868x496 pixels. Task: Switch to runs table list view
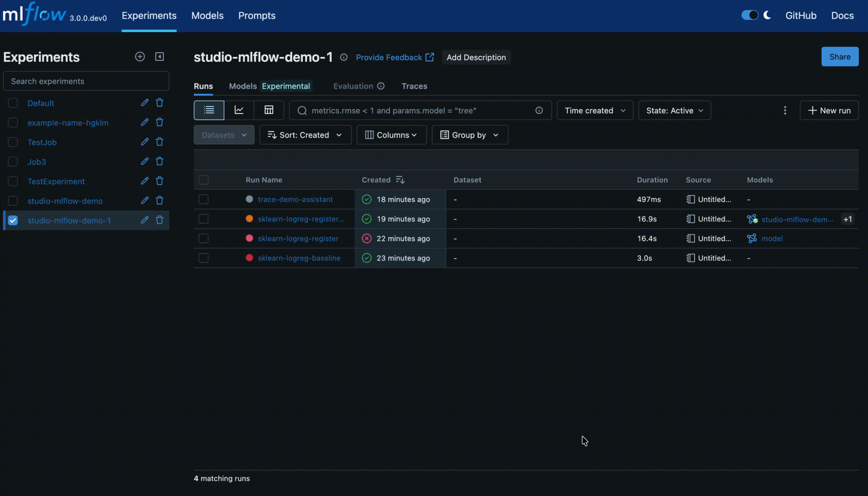click(209, 110)
